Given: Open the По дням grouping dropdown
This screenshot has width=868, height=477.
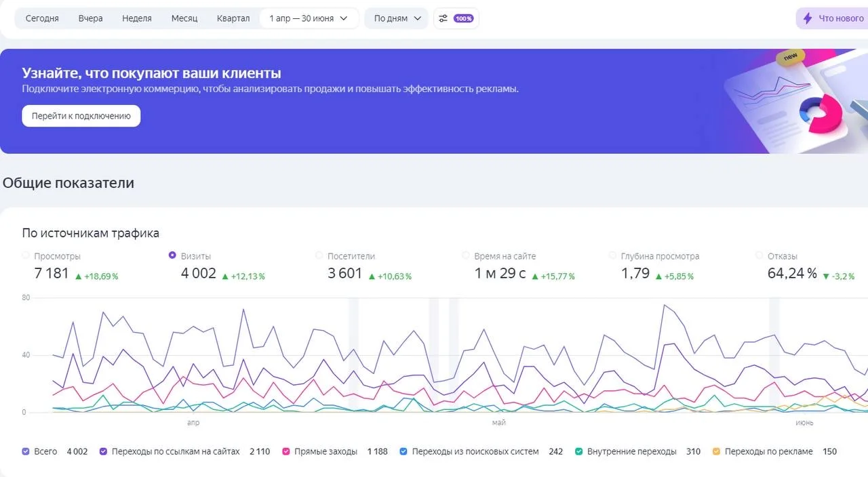Looking at the screenshot, I should (x=397, y=18).
